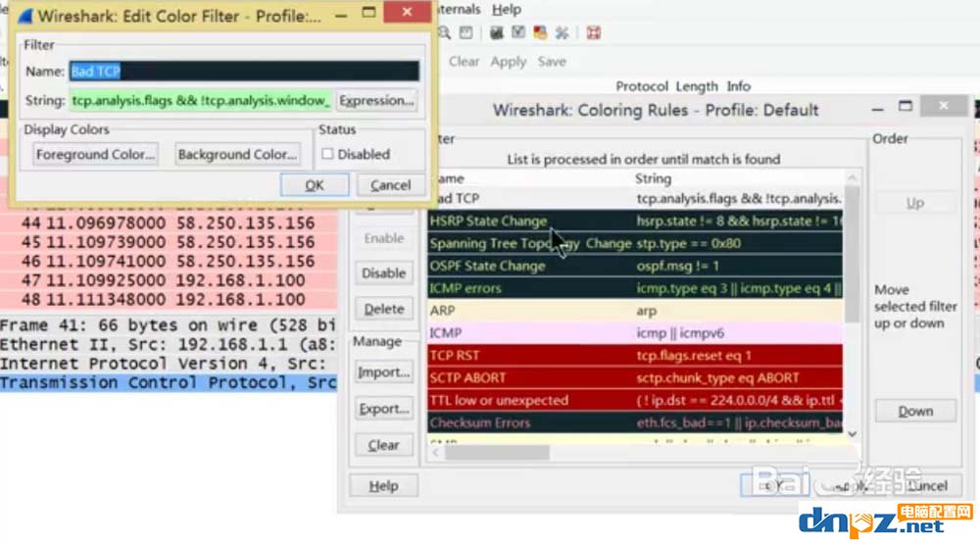Click the lifebuoy Help toolbar icon
980x545 pixels.
pos(593,32)
